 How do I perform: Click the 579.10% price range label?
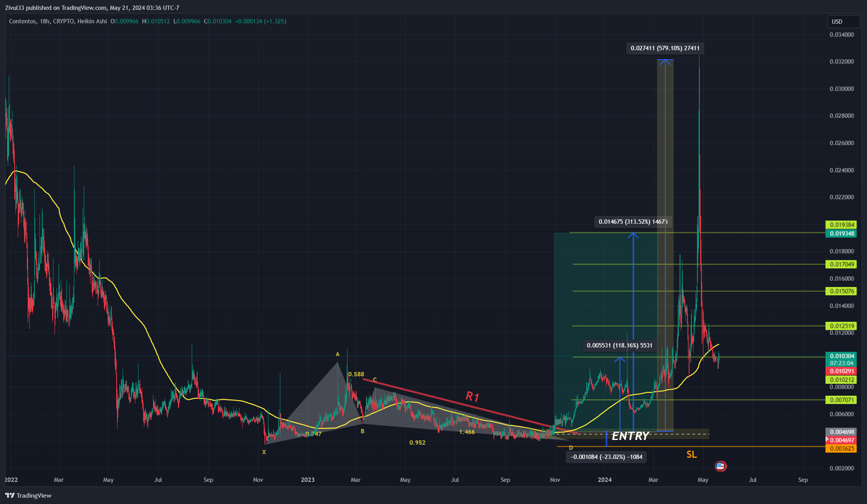coord(665,48)
